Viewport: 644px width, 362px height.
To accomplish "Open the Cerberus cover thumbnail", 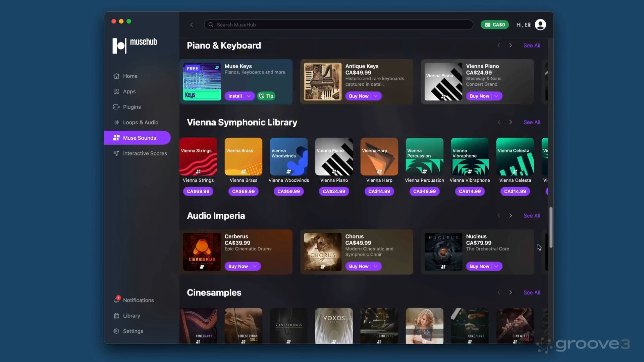I will point(202,252).
